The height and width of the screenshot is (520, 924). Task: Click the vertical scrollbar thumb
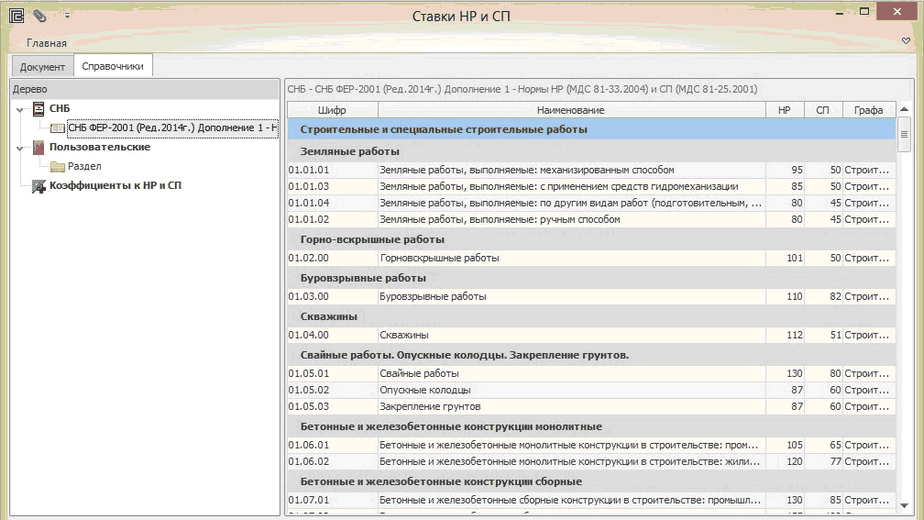(904, 134)
